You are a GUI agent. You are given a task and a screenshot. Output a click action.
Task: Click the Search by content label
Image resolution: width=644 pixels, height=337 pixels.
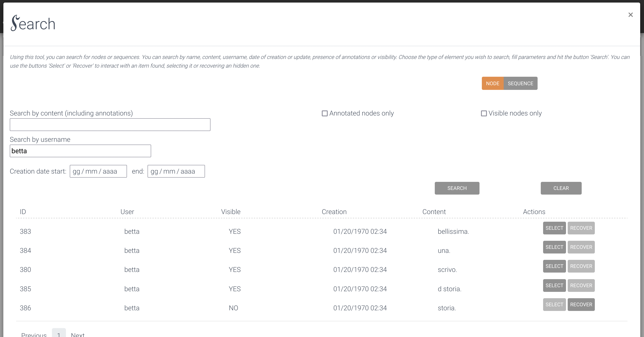(x=71, y=113)
